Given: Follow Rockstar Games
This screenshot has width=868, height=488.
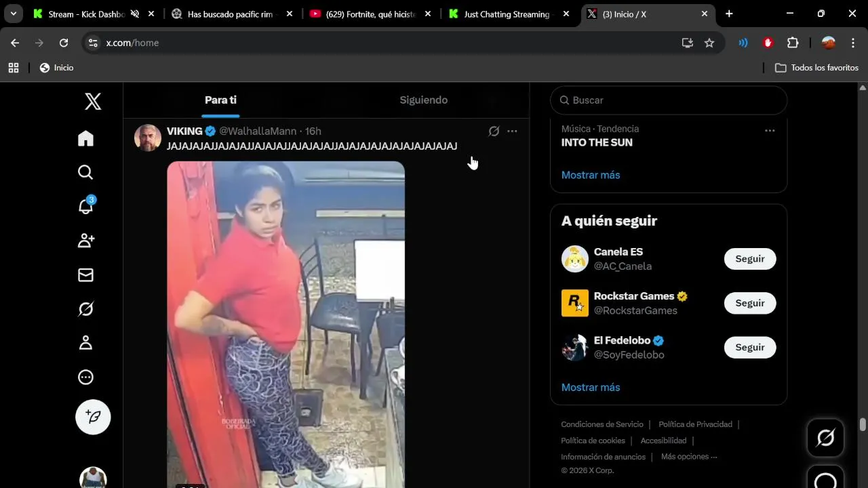Looking at the screenshot, I should 750,303.
